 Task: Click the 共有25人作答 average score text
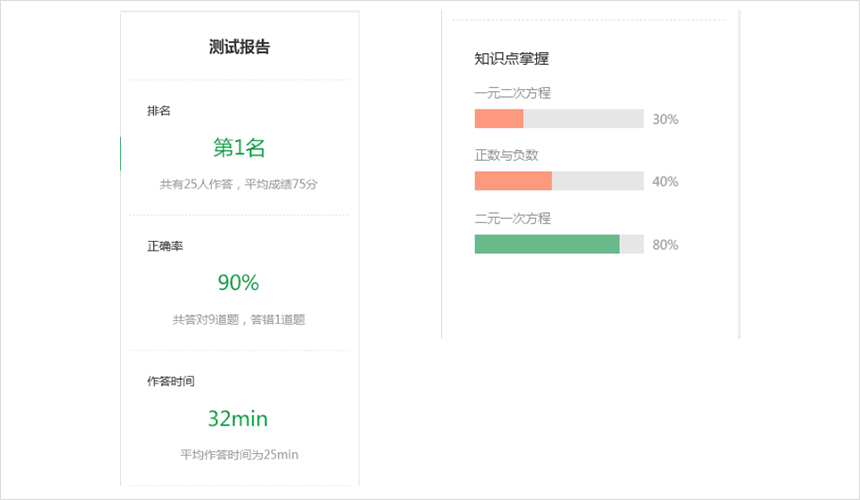(x=239, y=184)
